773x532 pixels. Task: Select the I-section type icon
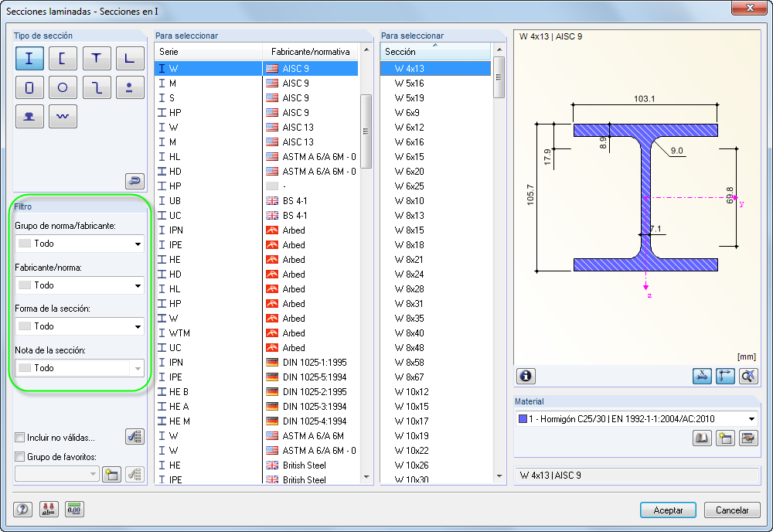pos(29,59)
